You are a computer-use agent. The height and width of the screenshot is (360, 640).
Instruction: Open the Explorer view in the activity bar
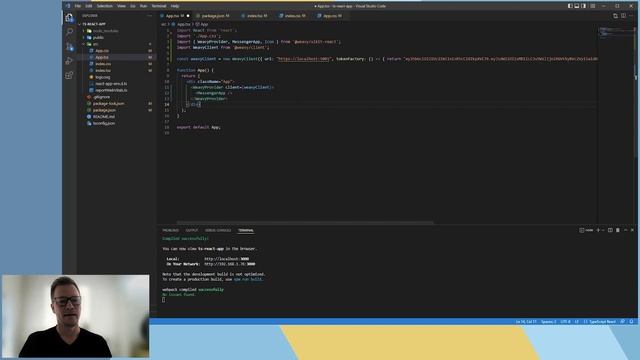[69, 18]
